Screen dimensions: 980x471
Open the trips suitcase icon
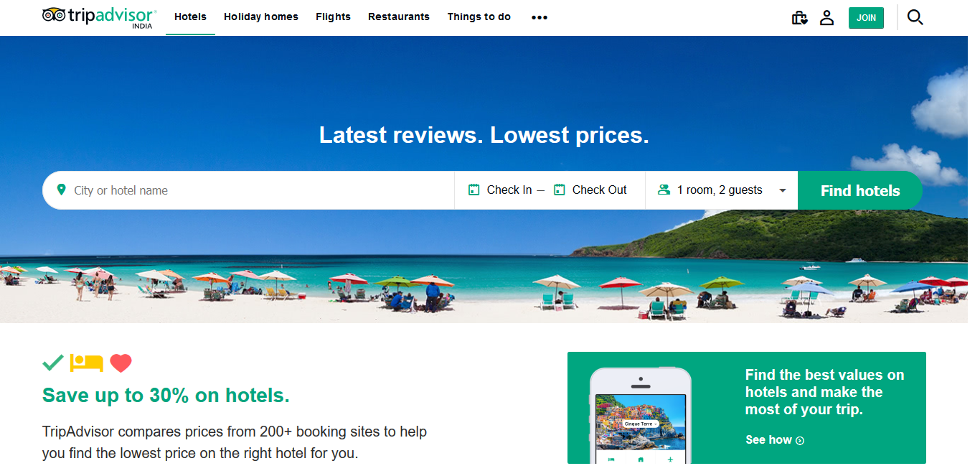799,17
